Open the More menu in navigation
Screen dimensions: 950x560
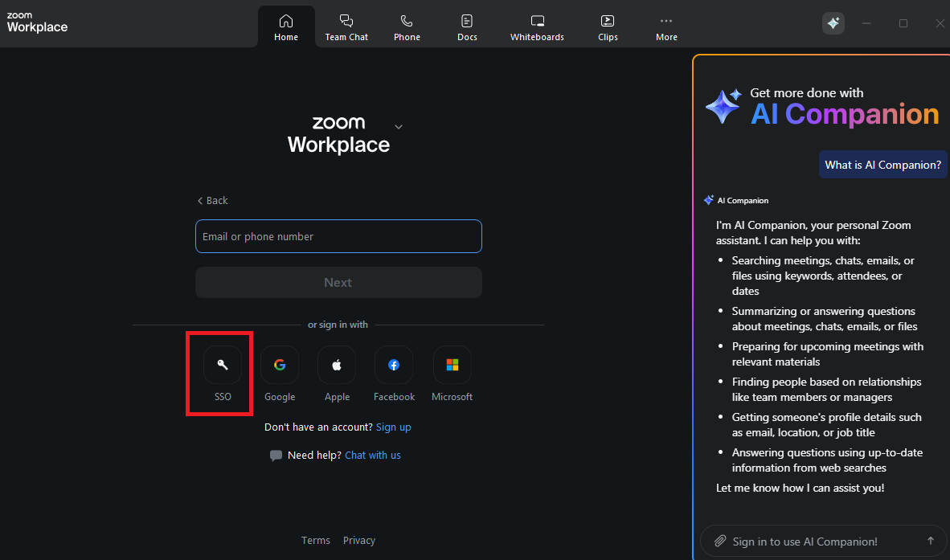(666, 27)
